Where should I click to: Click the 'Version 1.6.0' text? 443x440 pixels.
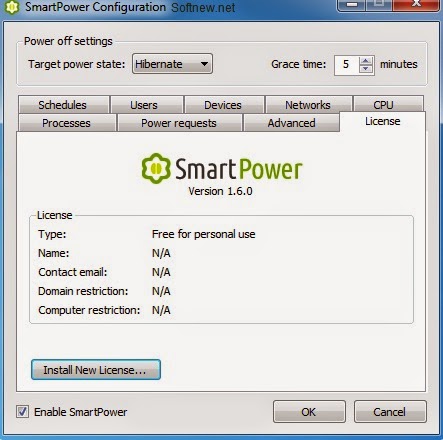[x=220, y=191]
